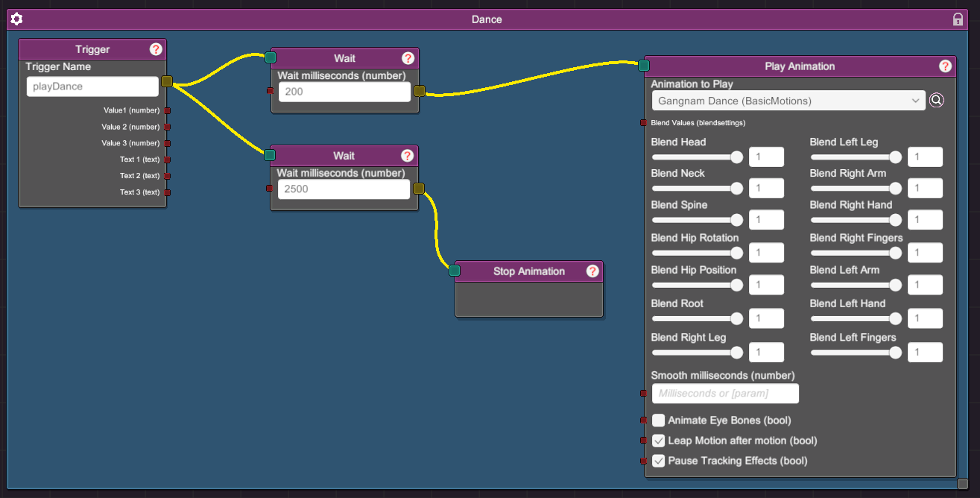Click the Dance group title bar
980x498 pixels.
point(487,19)
